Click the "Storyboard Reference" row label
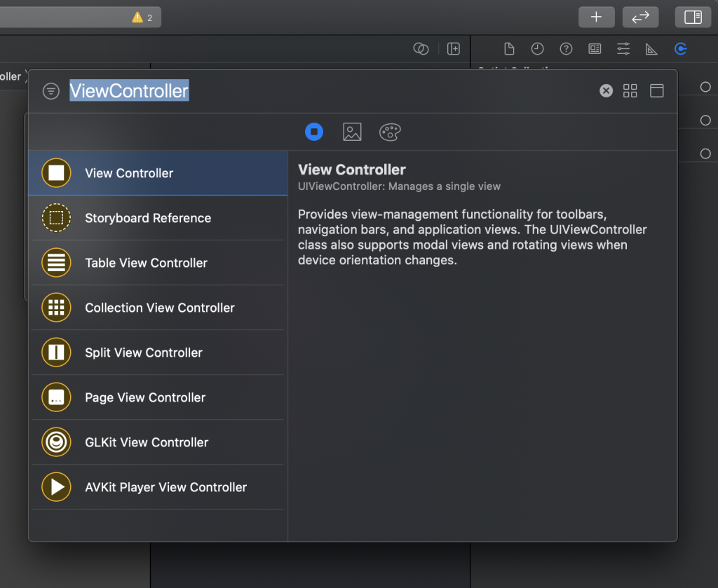718x588 pixels. (148, 218)
